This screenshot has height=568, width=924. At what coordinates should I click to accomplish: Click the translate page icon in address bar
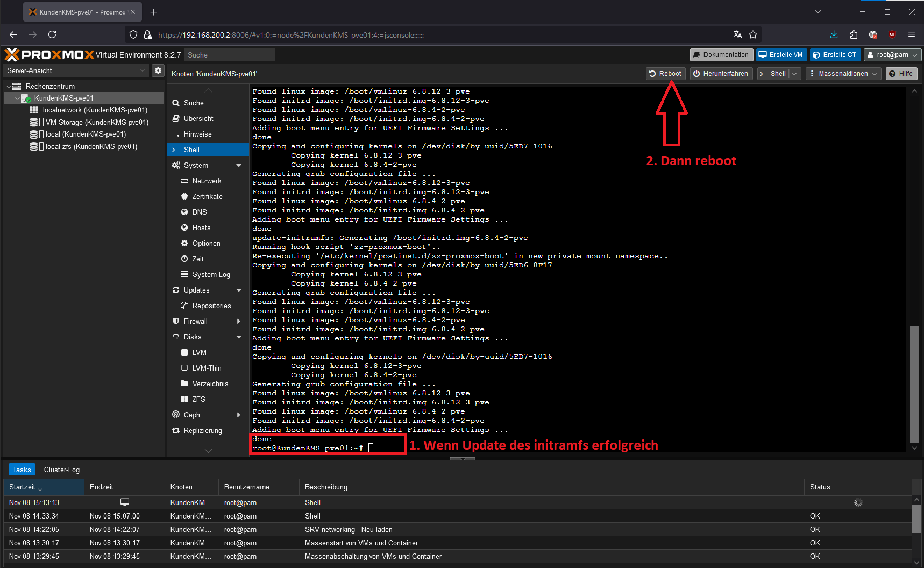coord(737,34)
